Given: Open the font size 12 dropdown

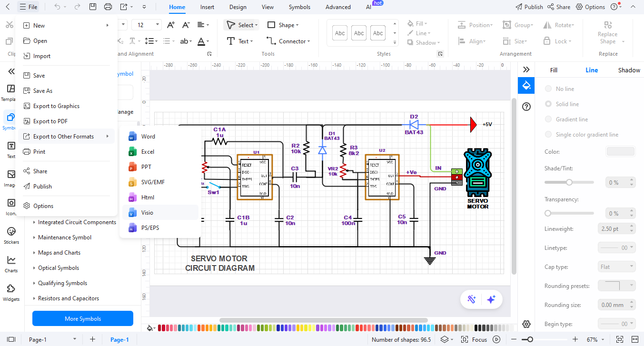Looking at the screenshot, I should (157, 25).
